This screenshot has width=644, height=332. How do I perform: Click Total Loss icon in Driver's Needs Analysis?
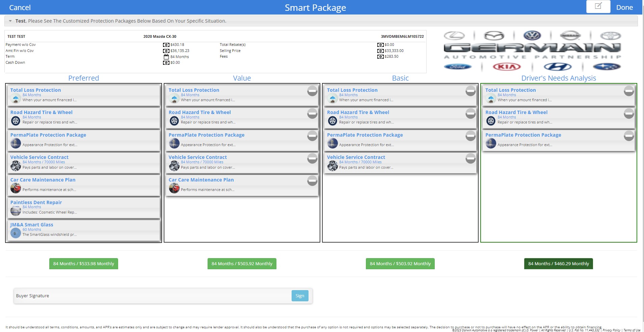[x=491, y=98]
